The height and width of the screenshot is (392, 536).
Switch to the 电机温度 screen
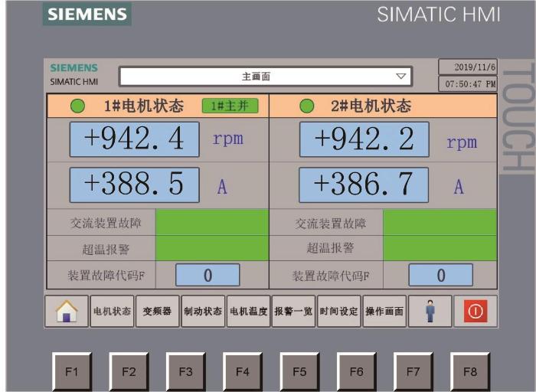tap(249, 312)
